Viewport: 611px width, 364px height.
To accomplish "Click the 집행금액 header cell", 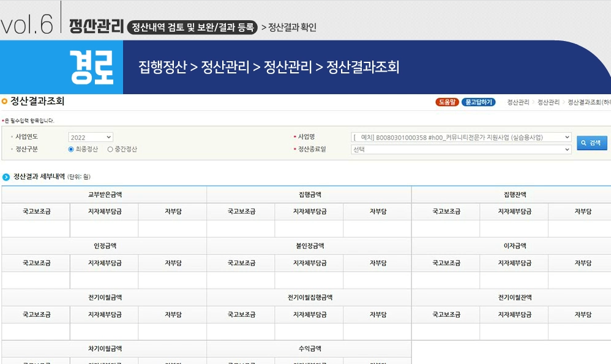I will pos(309,195).
